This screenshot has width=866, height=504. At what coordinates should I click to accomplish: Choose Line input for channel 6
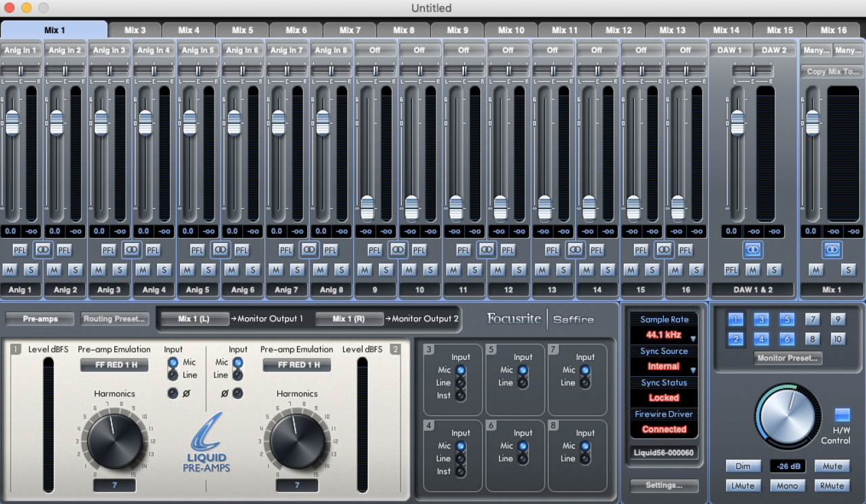(x=523, y=458)
